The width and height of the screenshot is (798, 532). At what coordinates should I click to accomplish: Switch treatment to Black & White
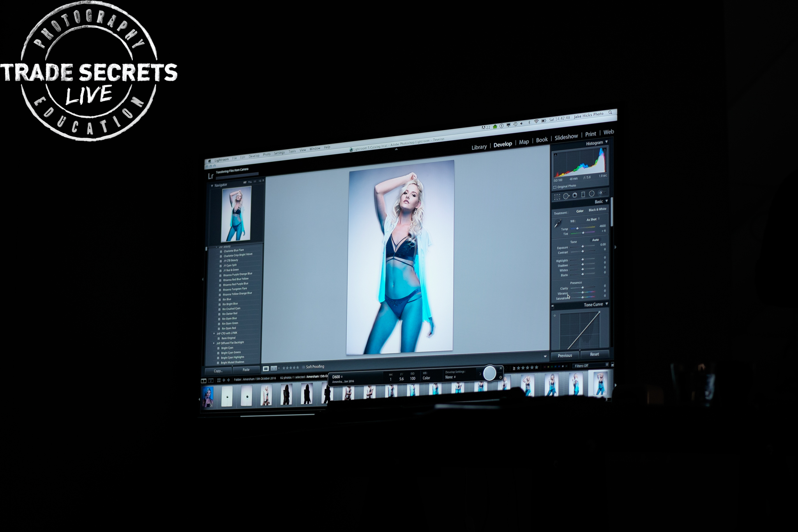(x=597, y=210)
